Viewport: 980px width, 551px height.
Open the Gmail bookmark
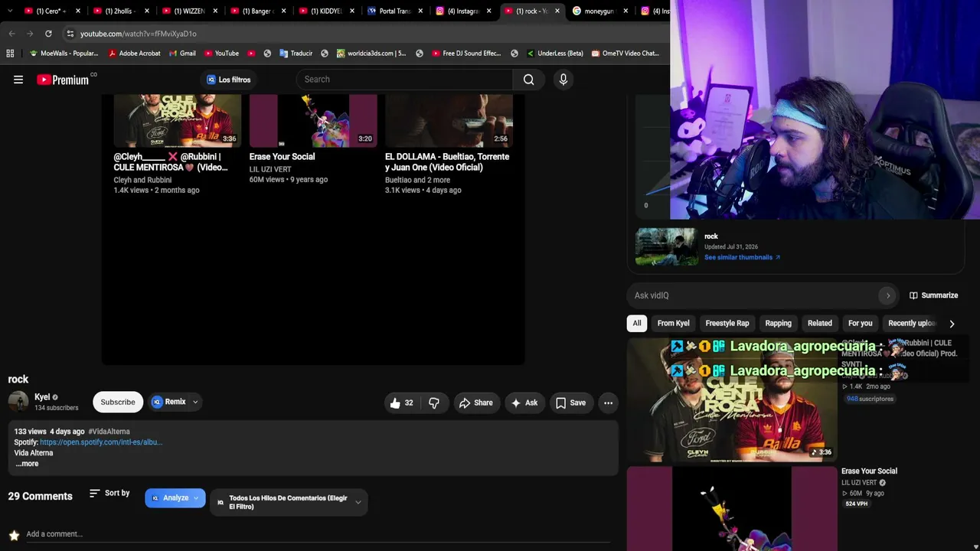coord(182,54)
